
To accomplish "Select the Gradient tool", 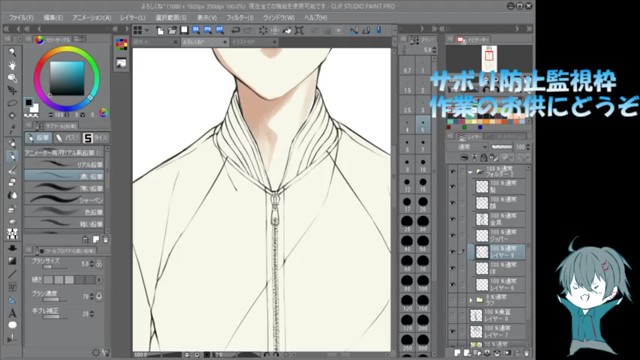I will click(x=12, y=260).
